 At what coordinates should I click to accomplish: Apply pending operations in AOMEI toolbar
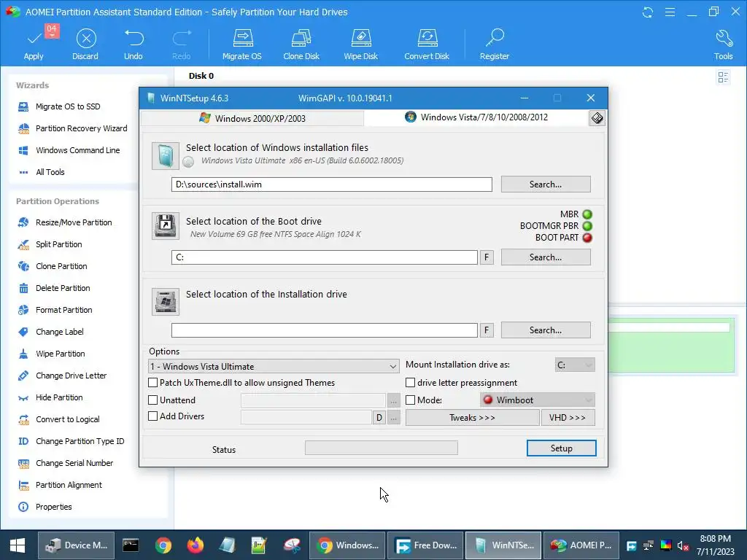coord(34,44)
